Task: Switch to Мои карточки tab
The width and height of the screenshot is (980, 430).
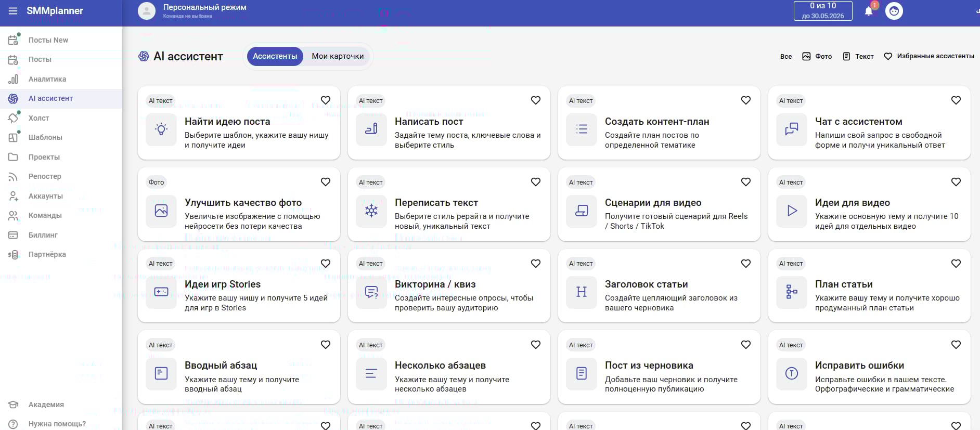Action: tap(338, 56)
